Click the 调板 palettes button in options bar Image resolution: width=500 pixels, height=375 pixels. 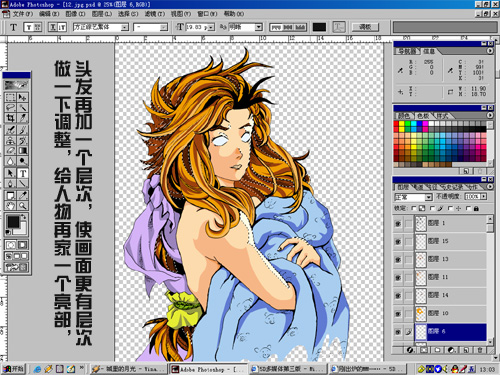365,27
